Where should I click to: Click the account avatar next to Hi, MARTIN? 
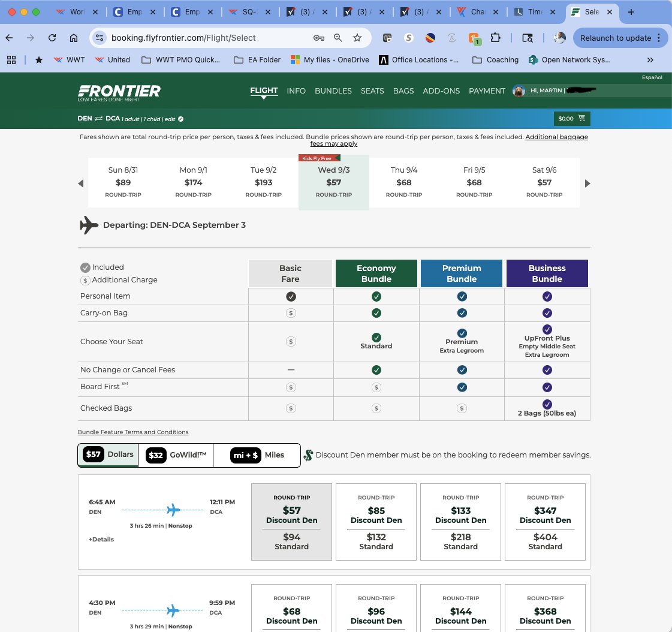[519, 91]
